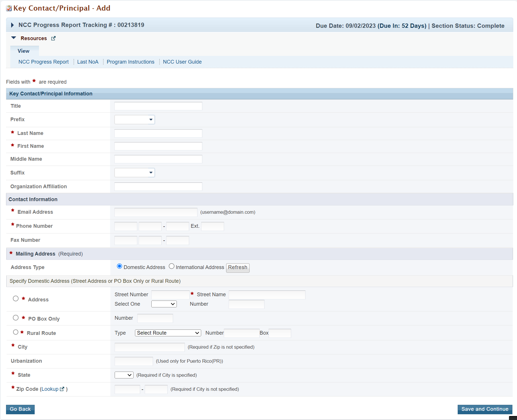This screenshot has height=420, width=517.
Task: Click the phone Ext. input field
Action: (213, 226)
